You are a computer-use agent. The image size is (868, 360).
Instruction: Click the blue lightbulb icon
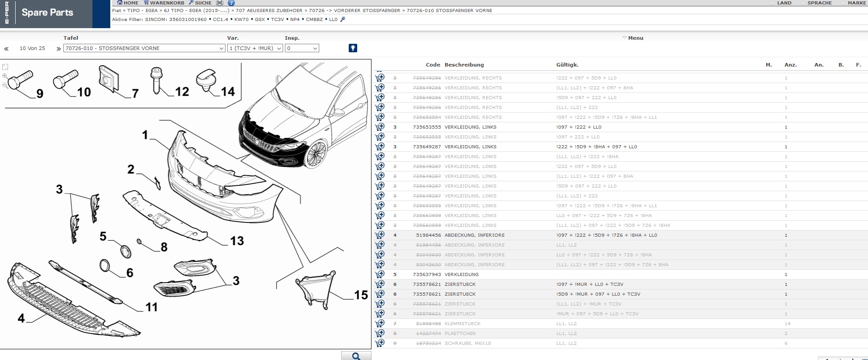(x=353, y=48)
